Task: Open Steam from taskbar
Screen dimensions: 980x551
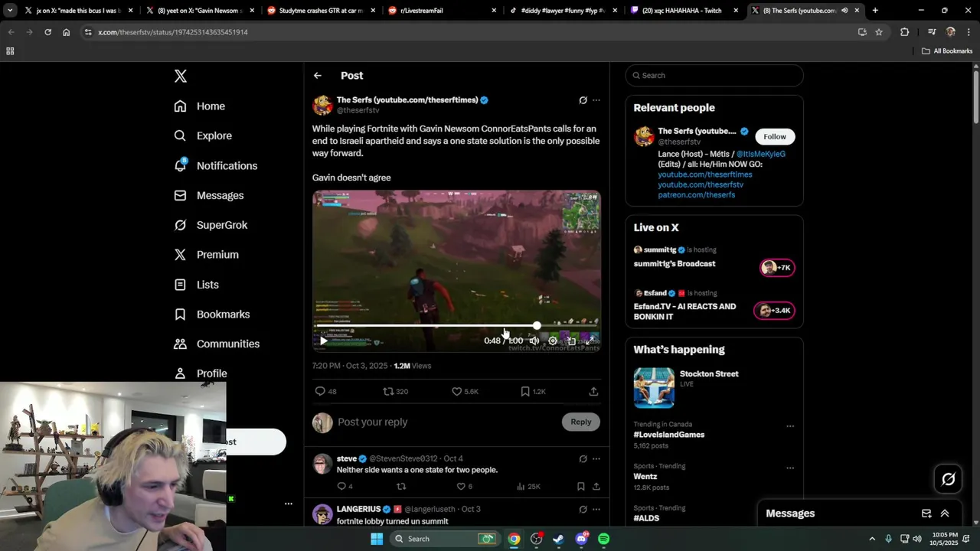Action: click(559, 539)
